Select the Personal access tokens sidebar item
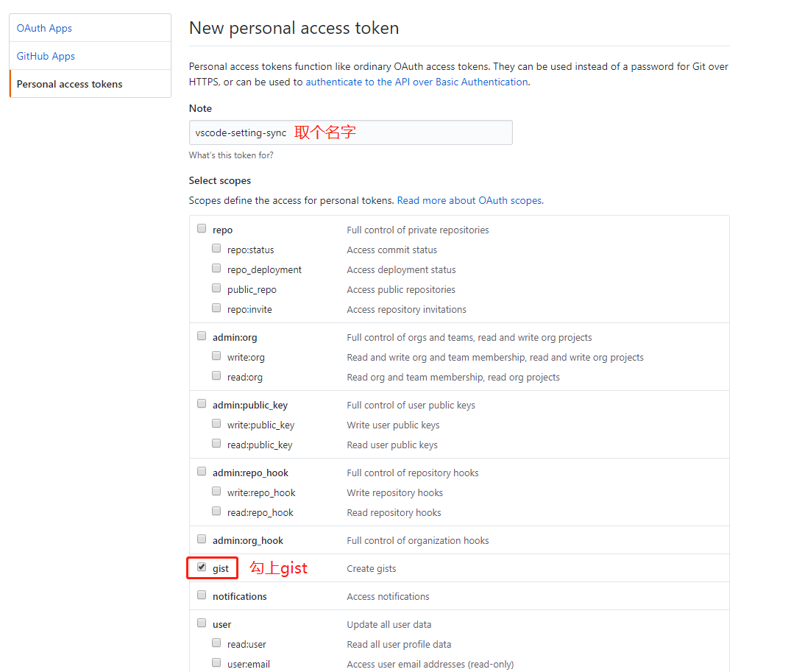 [90, 84]
